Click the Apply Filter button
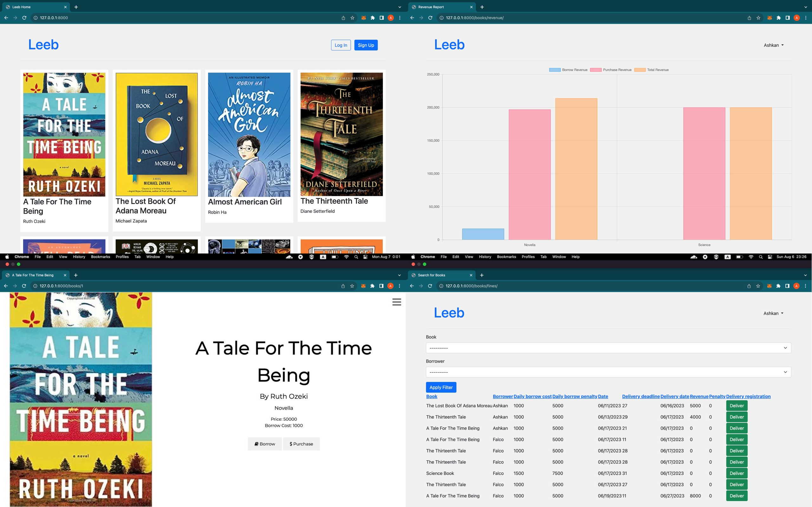Screen dimensions: 812x507 441,387
